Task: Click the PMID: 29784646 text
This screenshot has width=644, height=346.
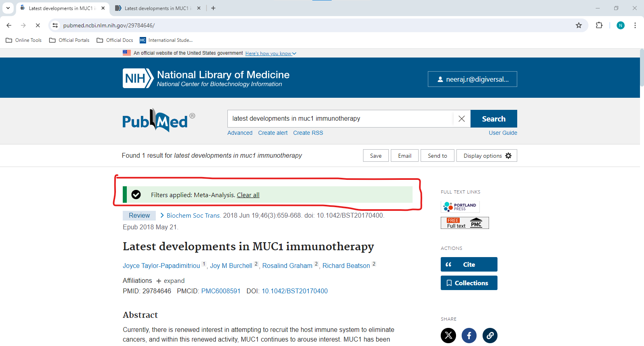Action: (x=147, y=291)
